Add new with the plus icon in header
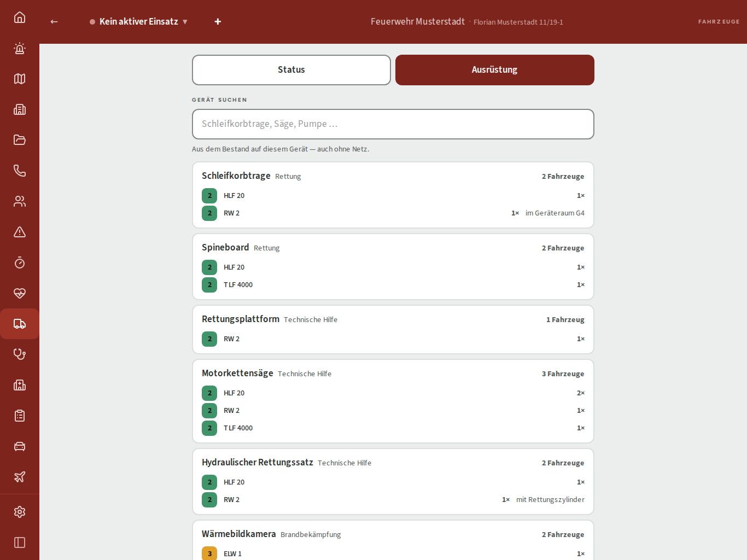The height and width of the screenshot is (560, 747). 218,21
